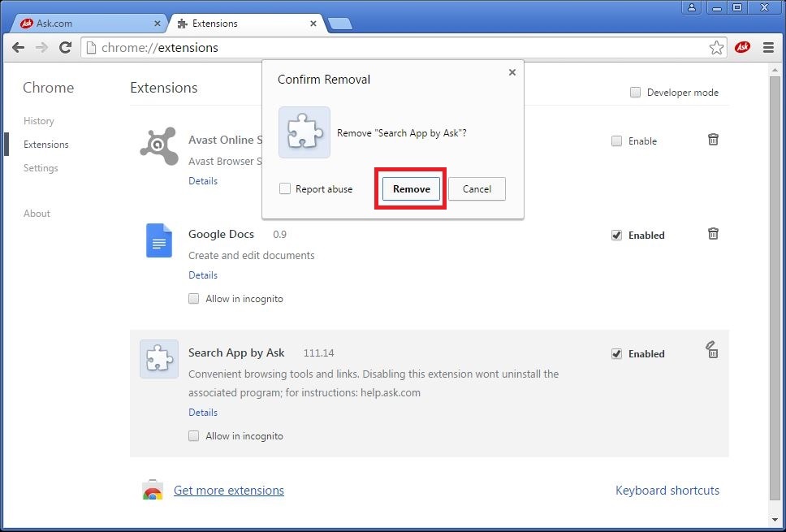
Task: Click trash icon for Search App by Ask
Action: point(712,349)
